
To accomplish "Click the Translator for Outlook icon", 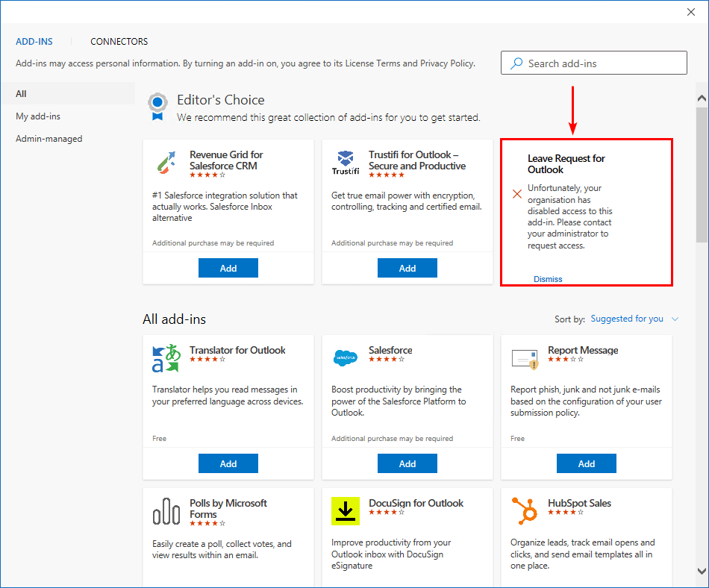I will (166, 358).
